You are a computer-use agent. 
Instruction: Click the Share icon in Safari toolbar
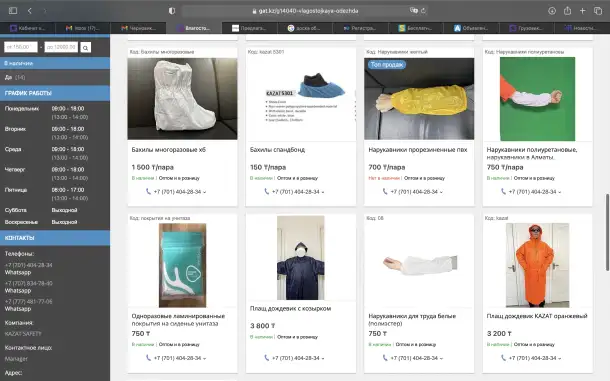567,11
